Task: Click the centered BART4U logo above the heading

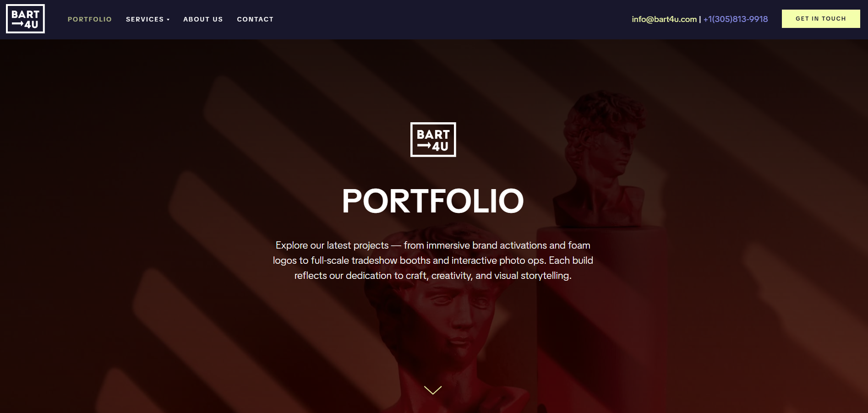Action: click(x=433, y=140)
